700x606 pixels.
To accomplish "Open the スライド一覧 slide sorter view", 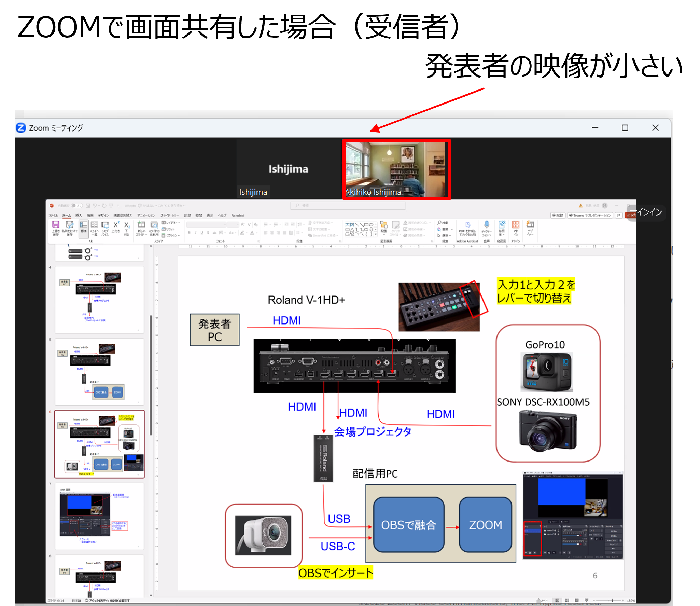I will coord(94,225).
